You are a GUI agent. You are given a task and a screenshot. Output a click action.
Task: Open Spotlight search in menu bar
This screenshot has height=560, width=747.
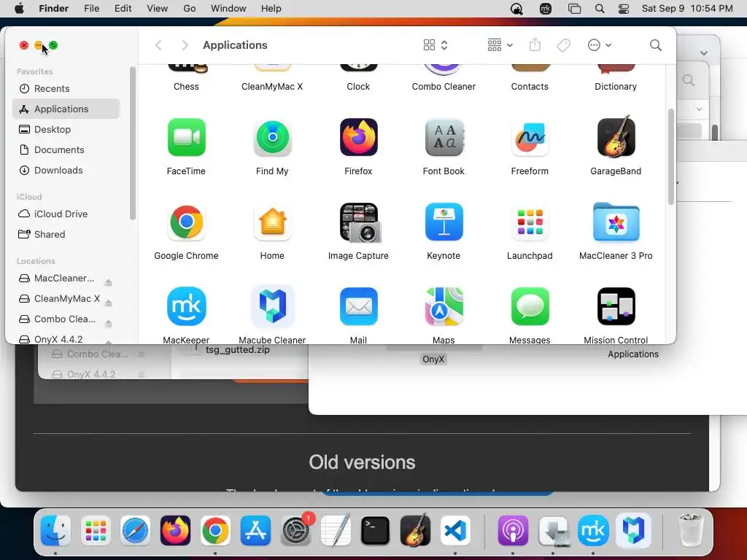point(600,9)
